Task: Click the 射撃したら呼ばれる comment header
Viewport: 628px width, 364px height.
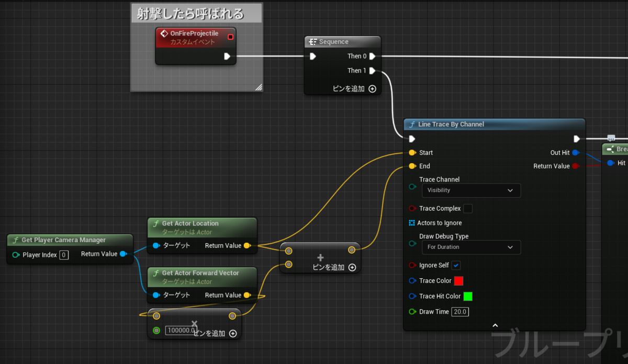Action: point(195,14)
